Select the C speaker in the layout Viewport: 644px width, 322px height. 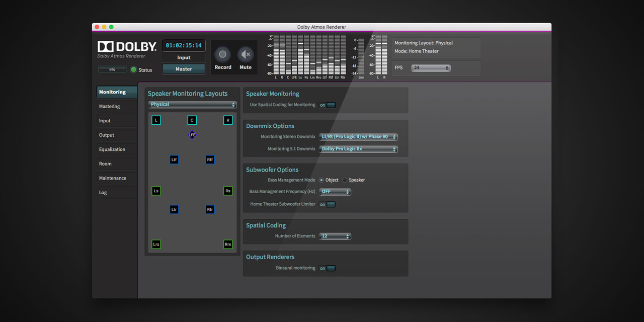tap(192, 120)
